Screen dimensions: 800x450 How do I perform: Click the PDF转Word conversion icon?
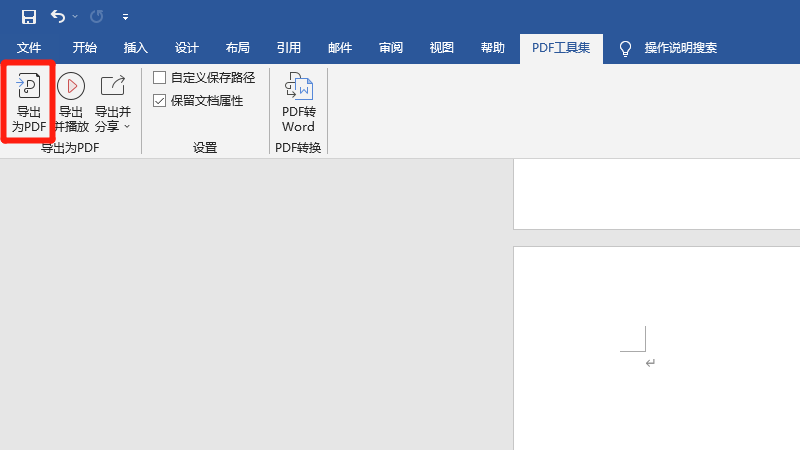[x=298, y=87]
